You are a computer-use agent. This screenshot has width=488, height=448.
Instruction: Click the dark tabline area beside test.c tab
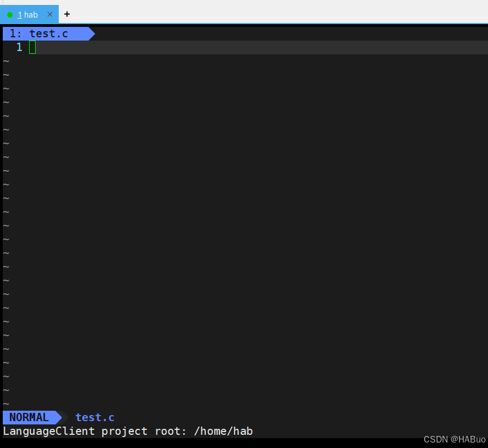pyautogui.click(x=274, y=33)
